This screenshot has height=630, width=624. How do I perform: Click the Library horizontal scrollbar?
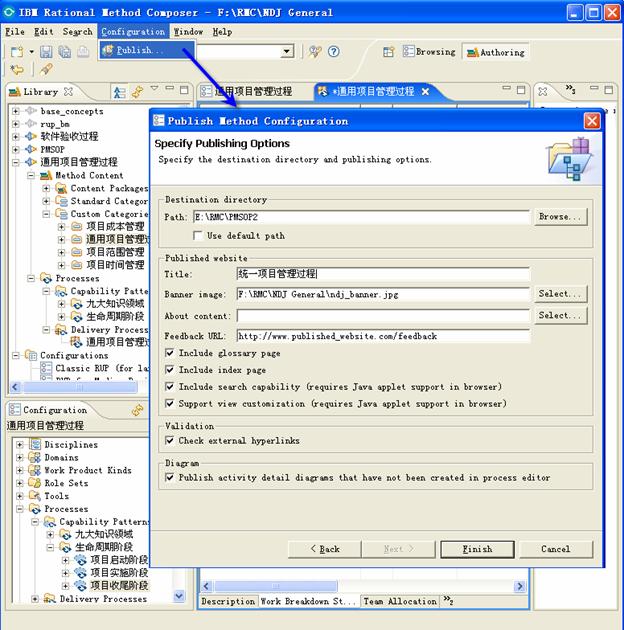pos(80,387)
